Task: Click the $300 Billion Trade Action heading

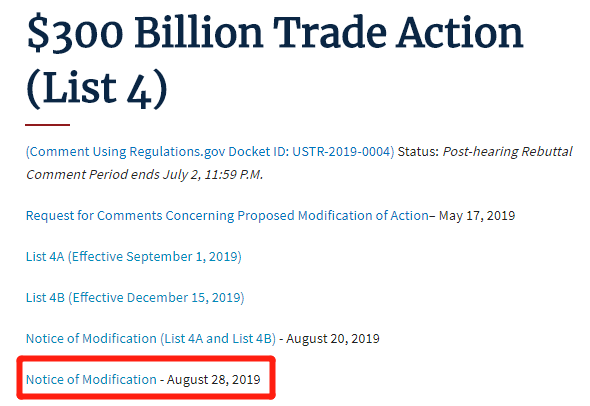Action: 275,33
